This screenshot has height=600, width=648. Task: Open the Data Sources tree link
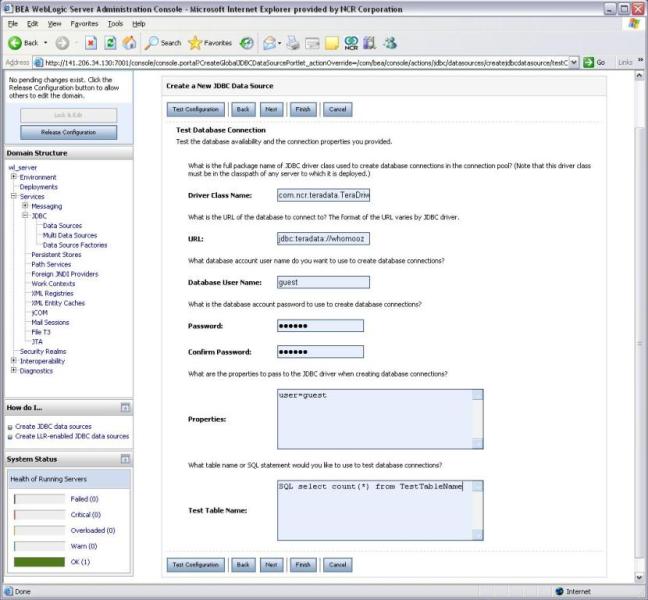tap(62, 226)
